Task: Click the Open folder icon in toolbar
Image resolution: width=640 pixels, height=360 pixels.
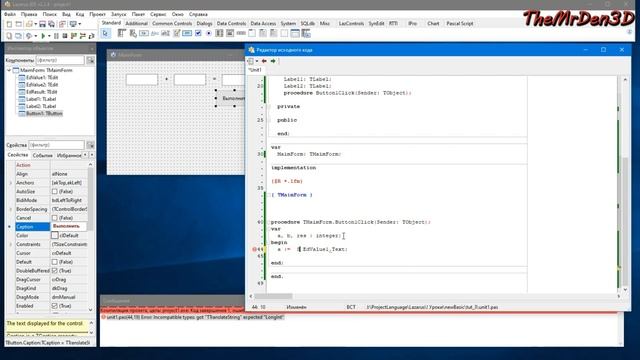Action: pos(29,24)
